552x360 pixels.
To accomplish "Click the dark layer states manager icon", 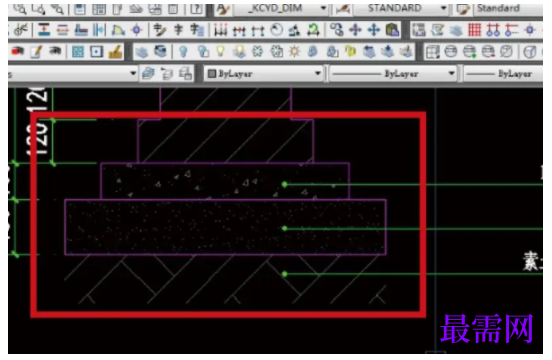I will click(161, 52).
